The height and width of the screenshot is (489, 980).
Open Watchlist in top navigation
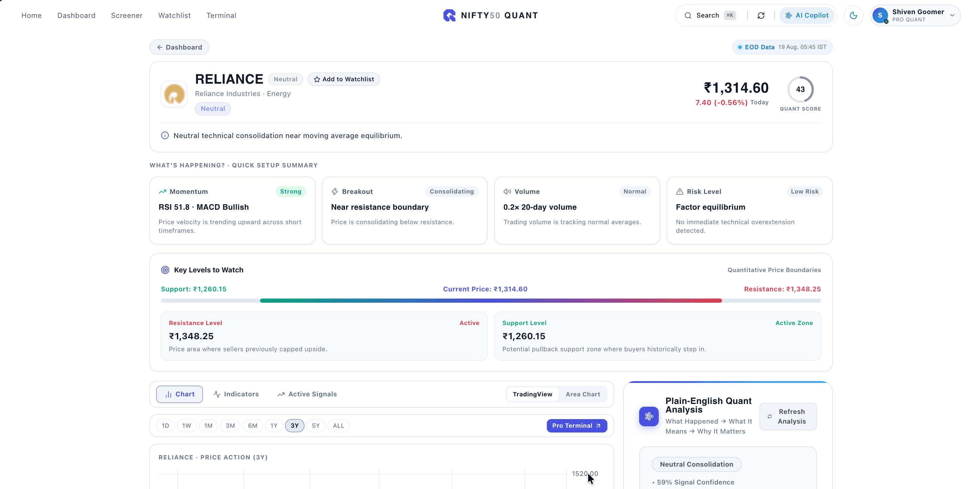[x=175, y=15]
